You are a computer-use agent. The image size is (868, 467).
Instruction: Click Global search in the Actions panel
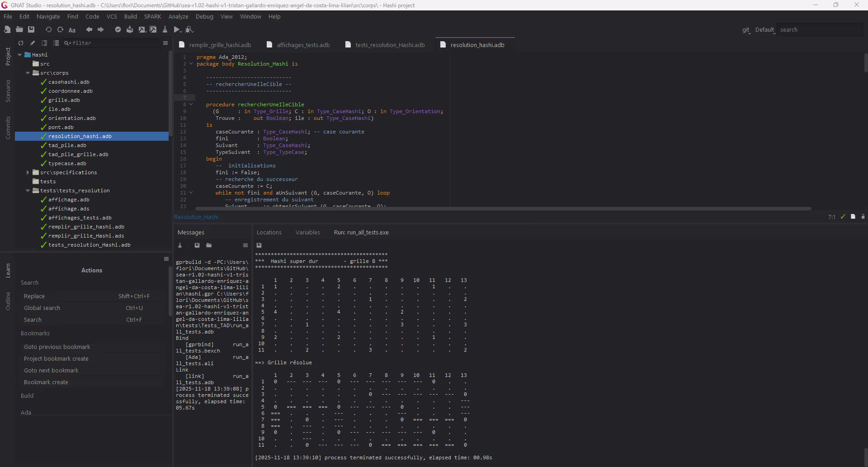[x=42, y=308]
